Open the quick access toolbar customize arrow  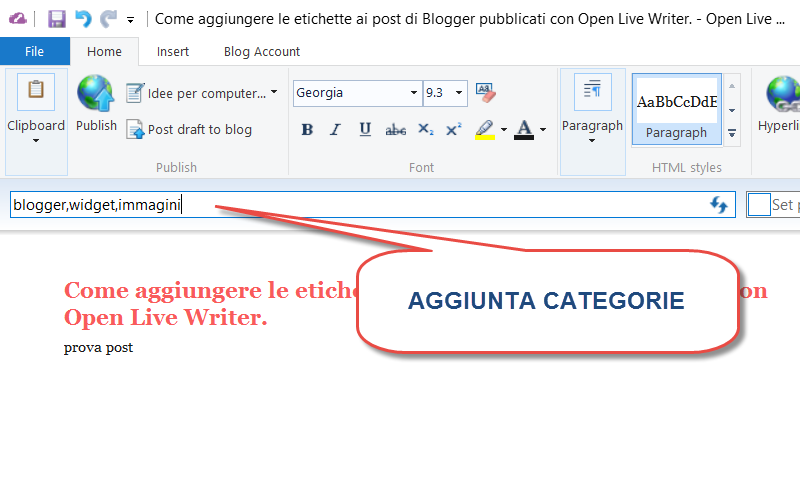click(x=131, y=20)
